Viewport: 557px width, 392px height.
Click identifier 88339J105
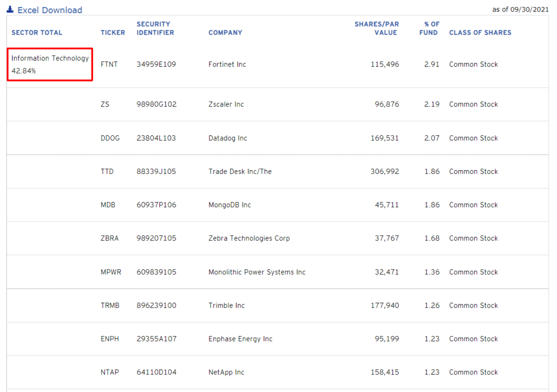point(156,171)
